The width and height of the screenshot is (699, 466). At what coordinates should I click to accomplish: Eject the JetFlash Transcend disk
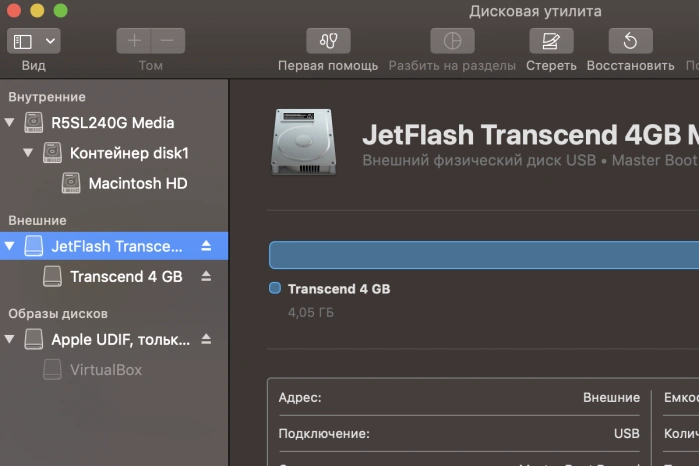point(206,246)
